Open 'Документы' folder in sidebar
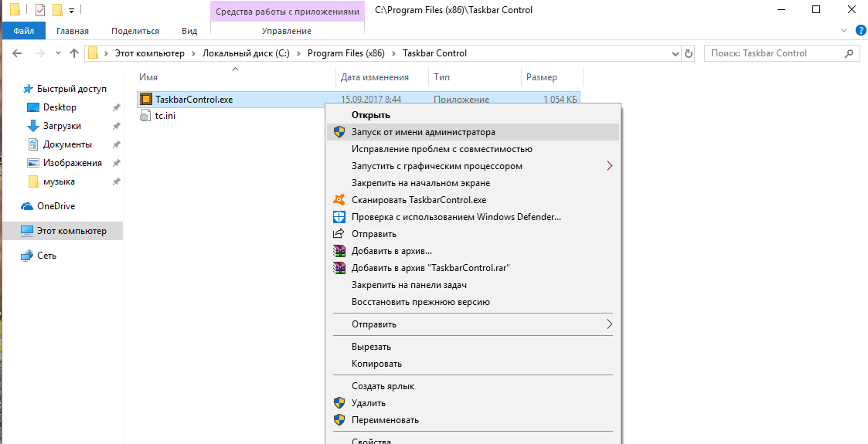868x444 pixels. (x=60, y=145)
